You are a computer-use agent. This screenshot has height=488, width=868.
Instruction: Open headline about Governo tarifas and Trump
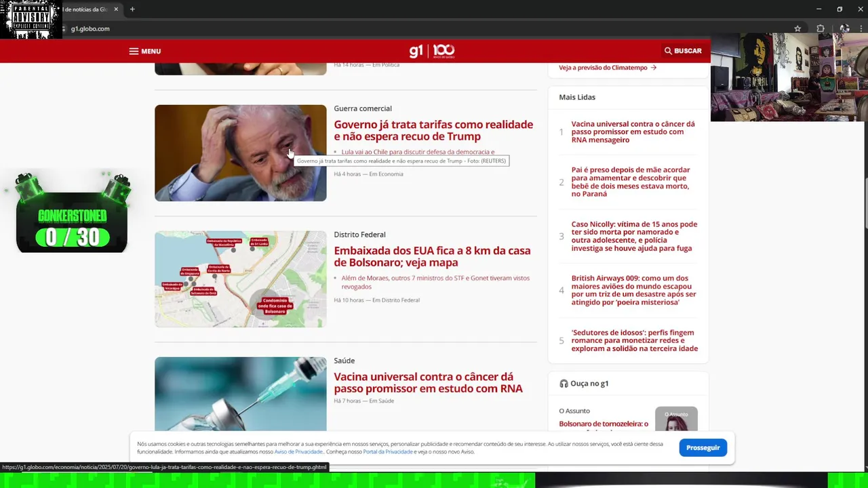tap(433, 130)
